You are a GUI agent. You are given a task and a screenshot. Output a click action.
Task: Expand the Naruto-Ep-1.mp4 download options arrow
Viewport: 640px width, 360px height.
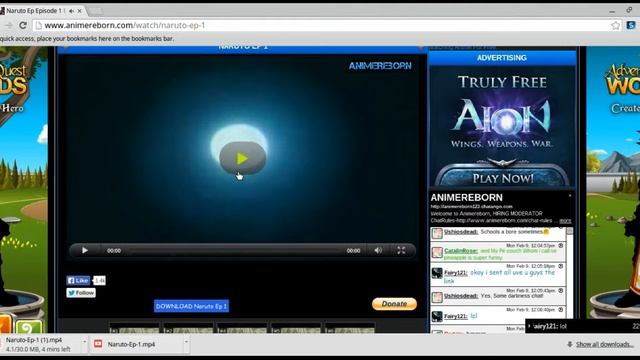click(x=186, y=341)
